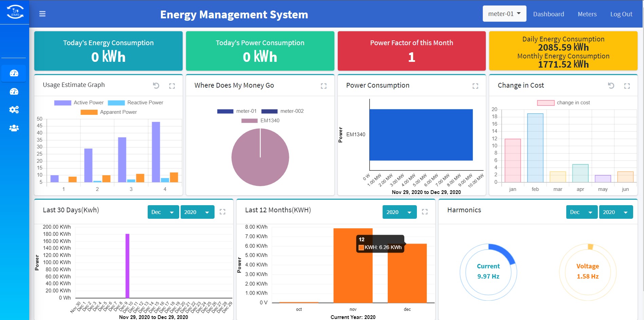644x320 pixels.
Task: Open the meter-01 dropdown
Action: click(504, 14)
